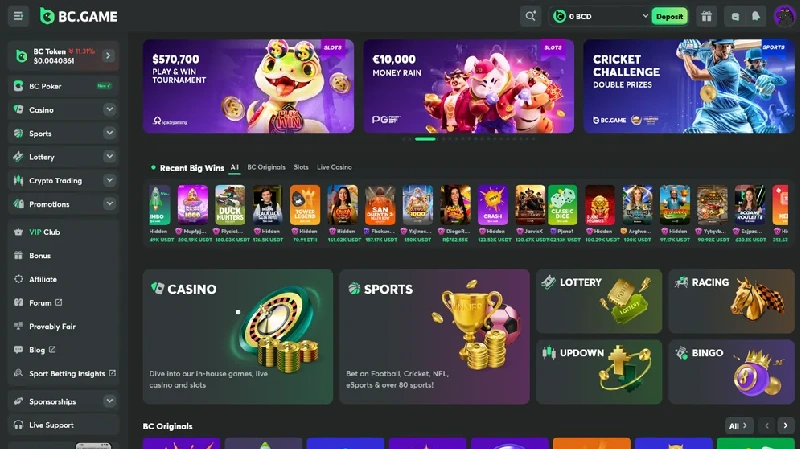Image resolution: width=800 pixels, height=449 pixels.
Task: Open the gift box rewards icon
Action: pyautogui.click(x=706, y=16)
